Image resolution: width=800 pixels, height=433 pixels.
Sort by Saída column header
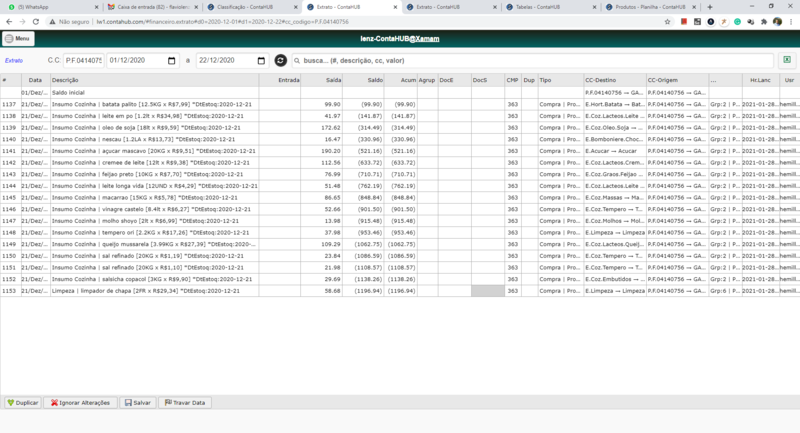(x=321, y=80)
